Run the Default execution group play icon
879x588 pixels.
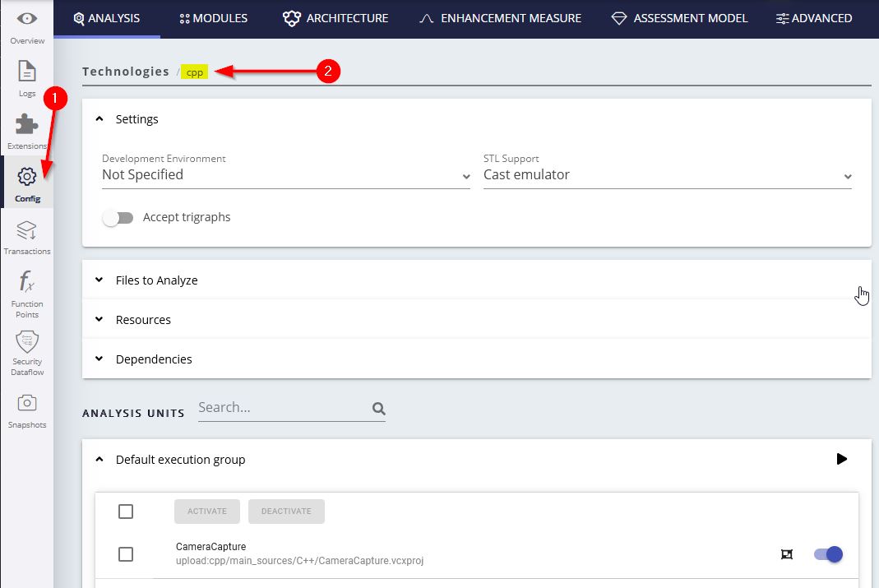pyautogui.click(x=841, y=459)
